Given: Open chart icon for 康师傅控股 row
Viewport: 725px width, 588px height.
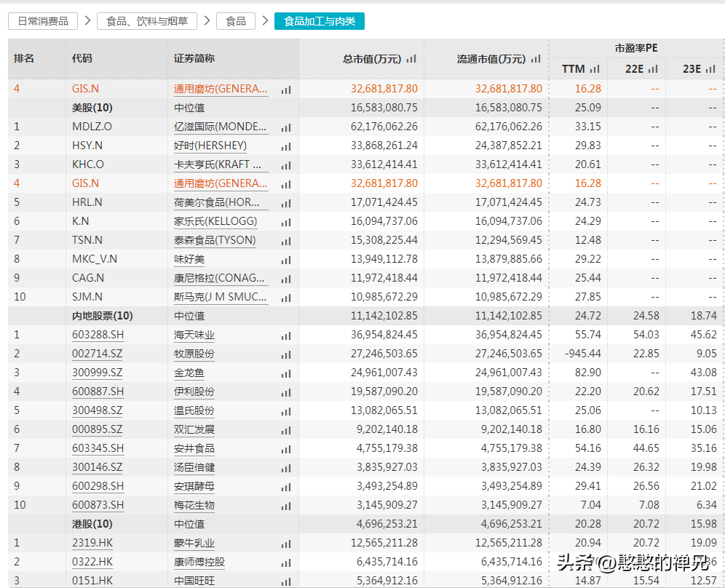Looking at the screenshot, I should (x=286, y=563).
